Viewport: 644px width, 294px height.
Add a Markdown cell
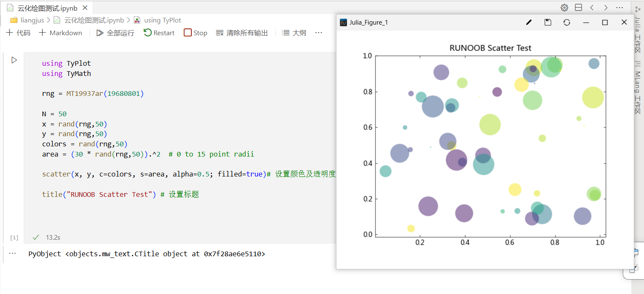coord(60,33)
